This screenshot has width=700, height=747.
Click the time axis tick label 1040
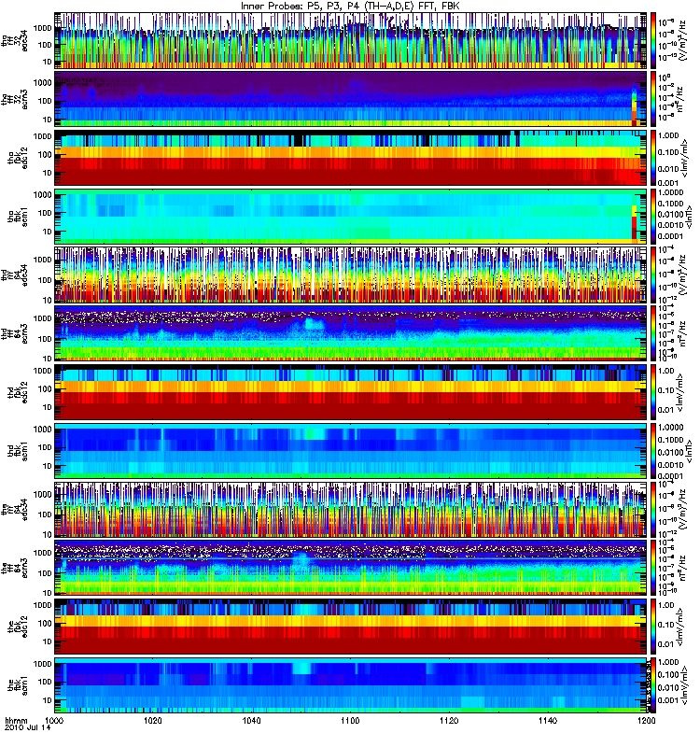pyautogui.click(x=251, y=720)
